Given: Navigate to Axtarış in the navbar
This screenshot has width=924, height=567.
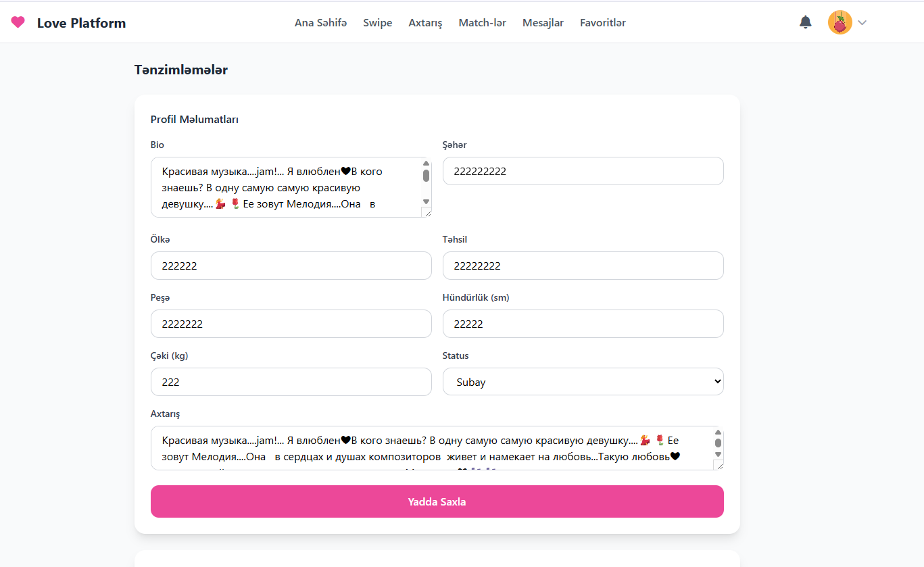Looking at the screenshot, I should (x=425, y=23).
